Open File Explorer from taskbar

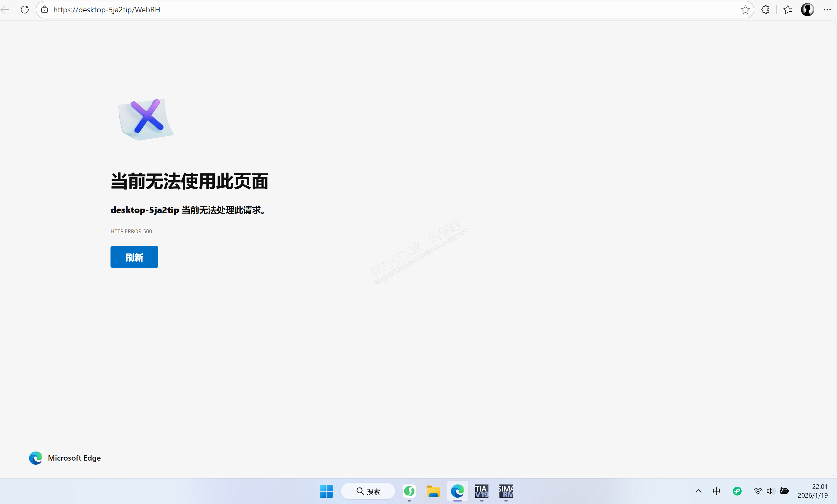point(433,491)
